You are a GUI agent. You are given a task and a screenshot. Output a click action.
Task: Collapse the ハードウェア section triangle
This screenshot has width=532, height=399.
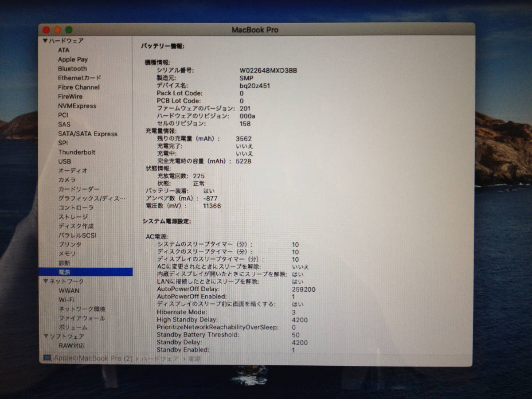click(45, 40)
